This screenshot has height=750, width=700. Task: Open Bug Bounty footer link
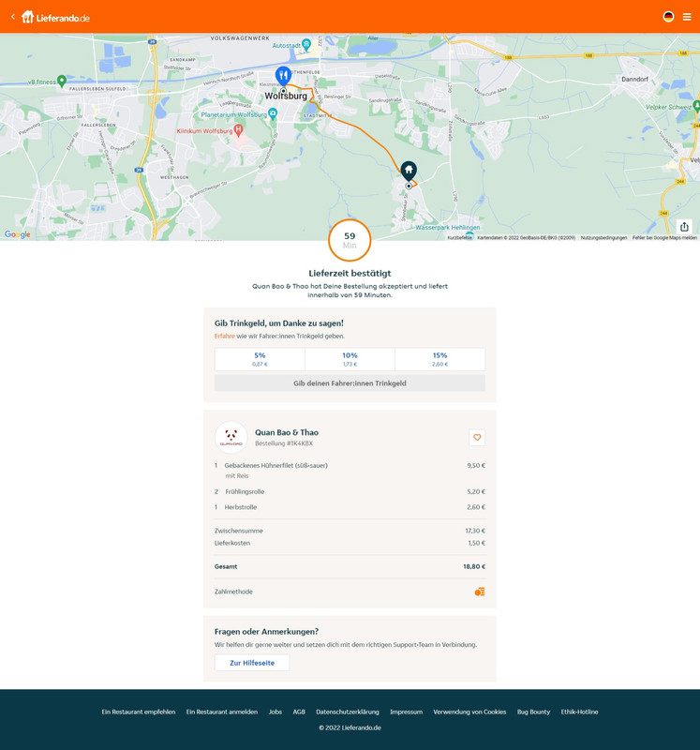[x=533, y=712]
